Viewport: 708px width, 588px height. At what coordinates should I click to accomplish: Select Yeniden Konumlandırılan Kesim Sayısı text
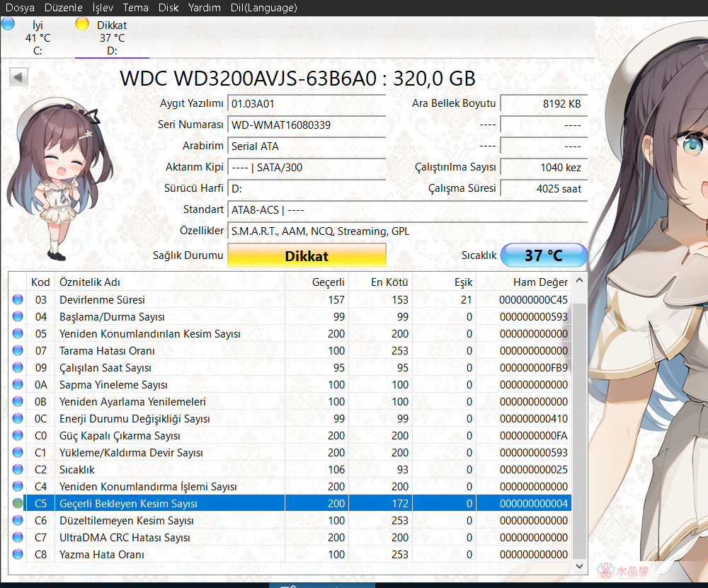point(150,334)
